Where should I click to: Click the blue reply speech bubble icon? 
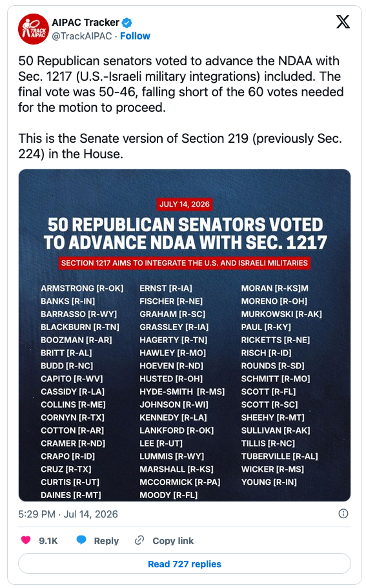pos(81,540)
